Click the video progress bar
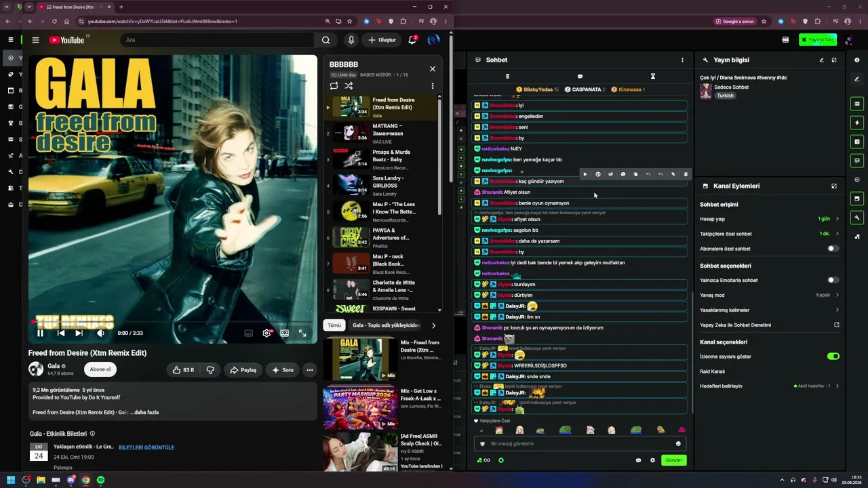868x488 pixels. 173,321
